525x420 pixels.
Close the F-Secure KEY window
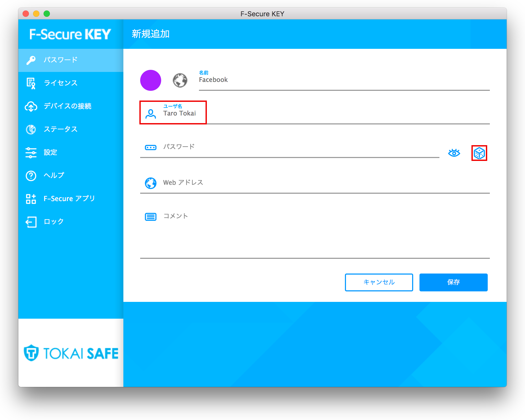tap(26, 14)
